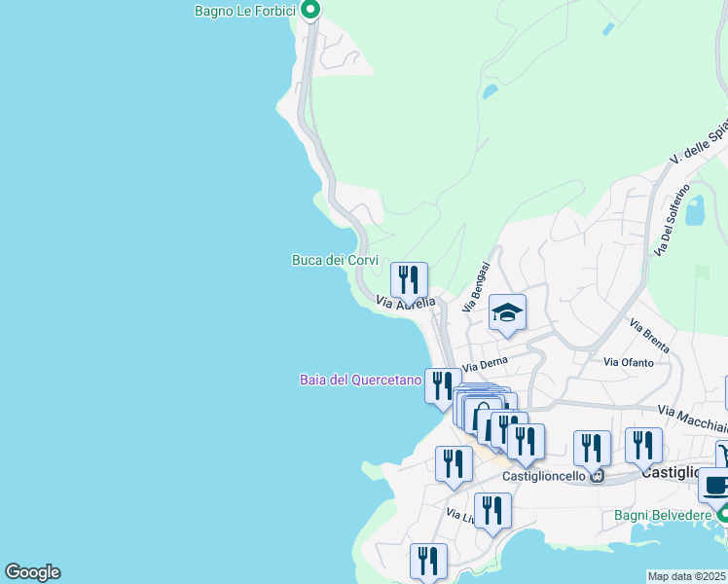Select the Via Del Solferino street label
728x584 pixels.
672,220
